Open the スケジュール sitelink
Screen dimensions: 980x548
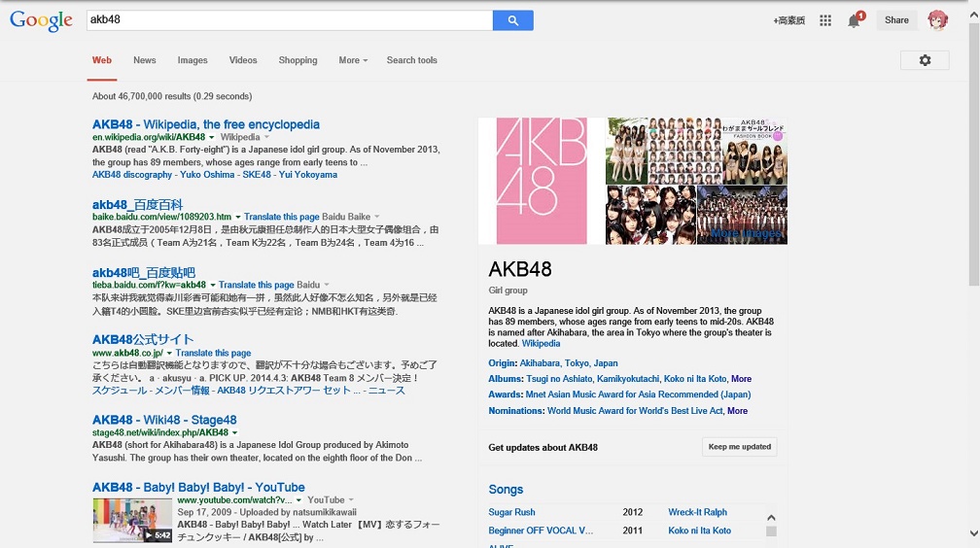pyautogui.click(x=120, y=391)
